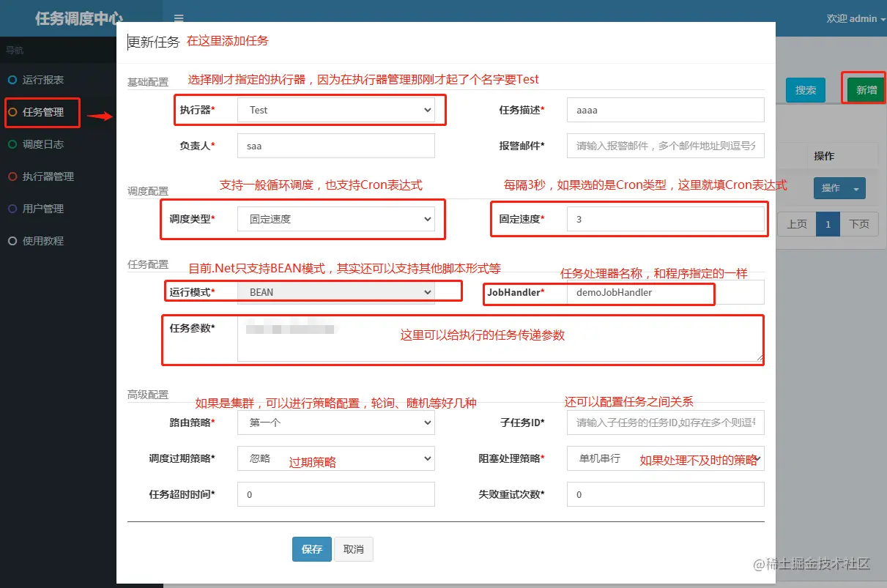Open the 欢迎 admin user dropdown

click(x=856, y=18)
